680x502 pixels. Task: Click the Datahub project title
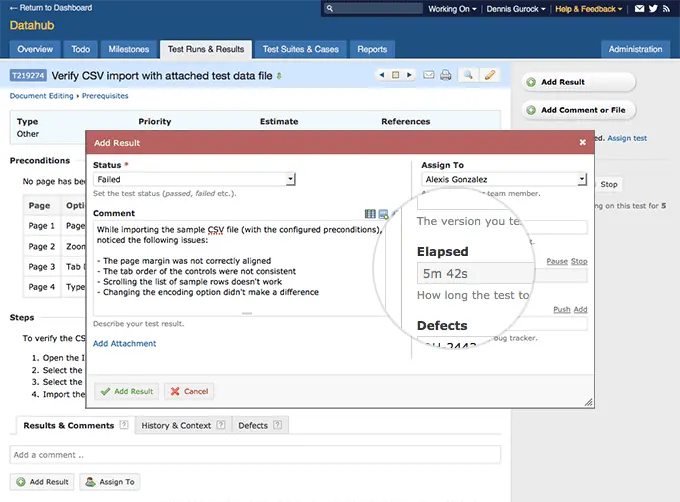(32, 25)
